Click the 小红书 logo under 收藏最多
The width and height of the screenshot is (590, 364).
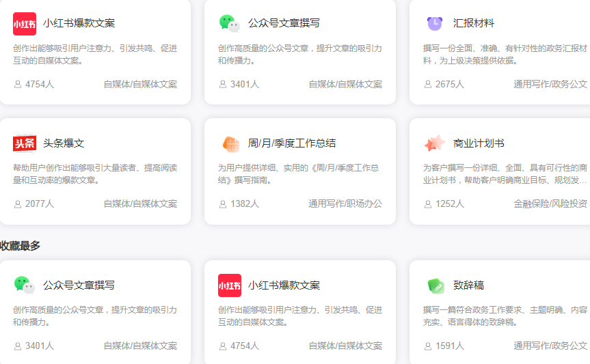pyautogui.click(x=230, y=285)
